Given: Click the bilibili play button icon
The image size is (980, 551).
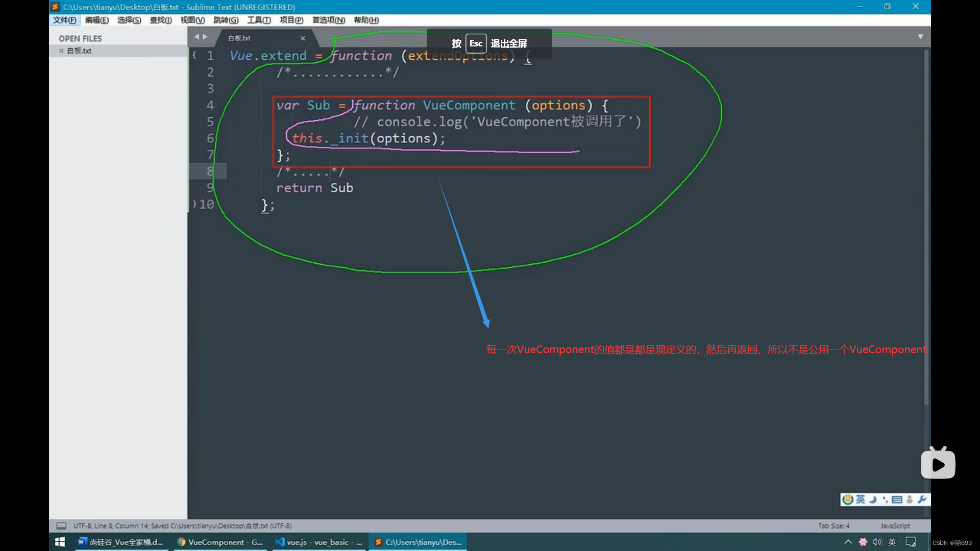Looking at the screenshot, I should (x=938, y=464).
